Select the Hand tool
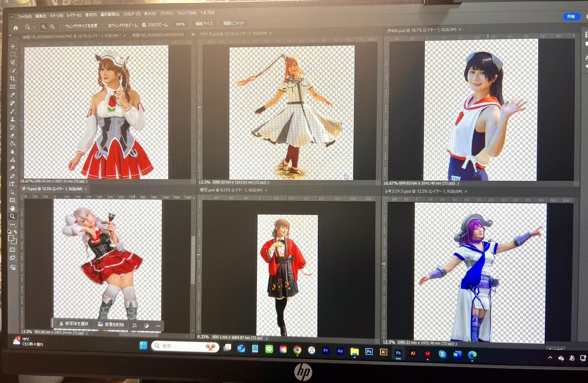The width and height of the screenshot is (588, 383). [x=12, y=208]
